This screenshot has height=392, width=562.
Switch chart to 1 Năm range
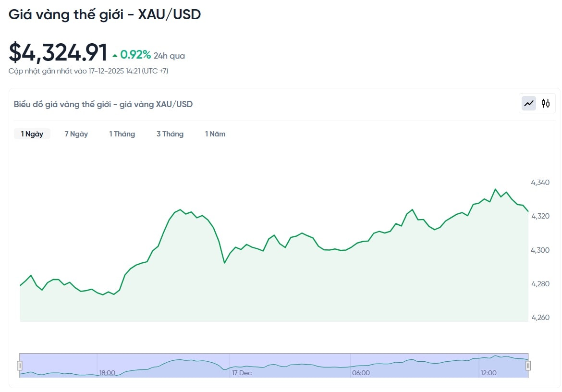click(x=215, y=134)
